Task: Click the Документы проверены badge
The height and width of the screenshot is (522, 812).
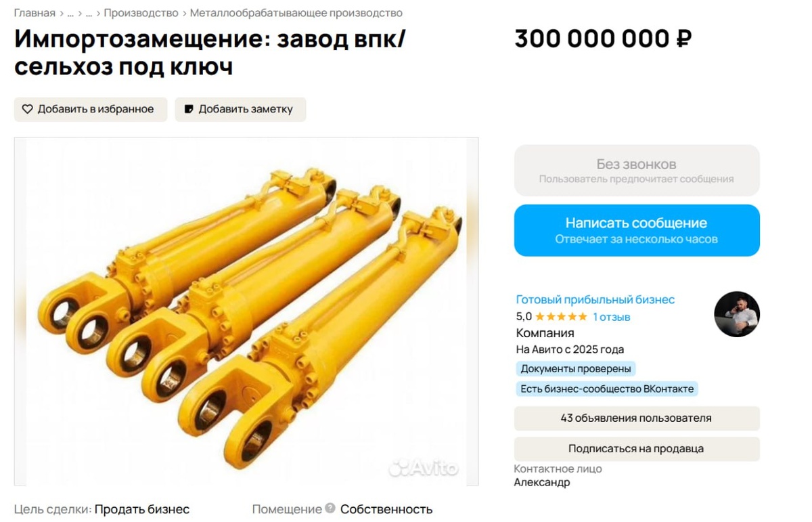Action: click(x=576, y=369)
